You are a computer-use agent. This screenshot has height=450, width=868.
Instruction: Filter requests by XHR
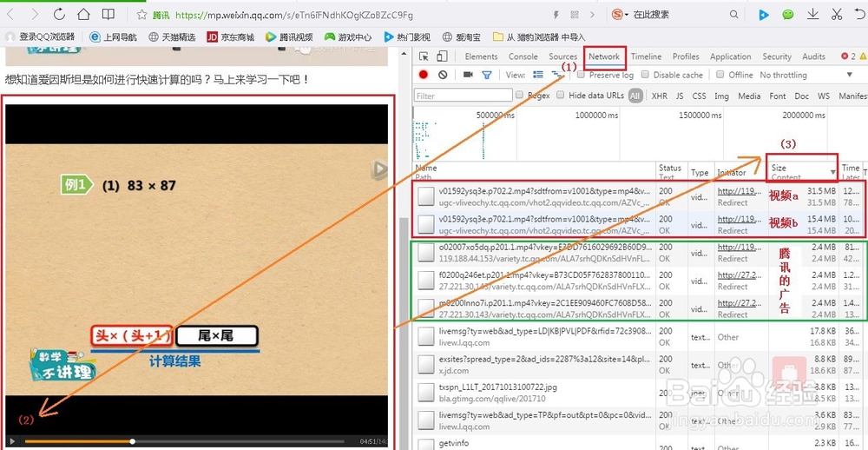tap(660, 96)
